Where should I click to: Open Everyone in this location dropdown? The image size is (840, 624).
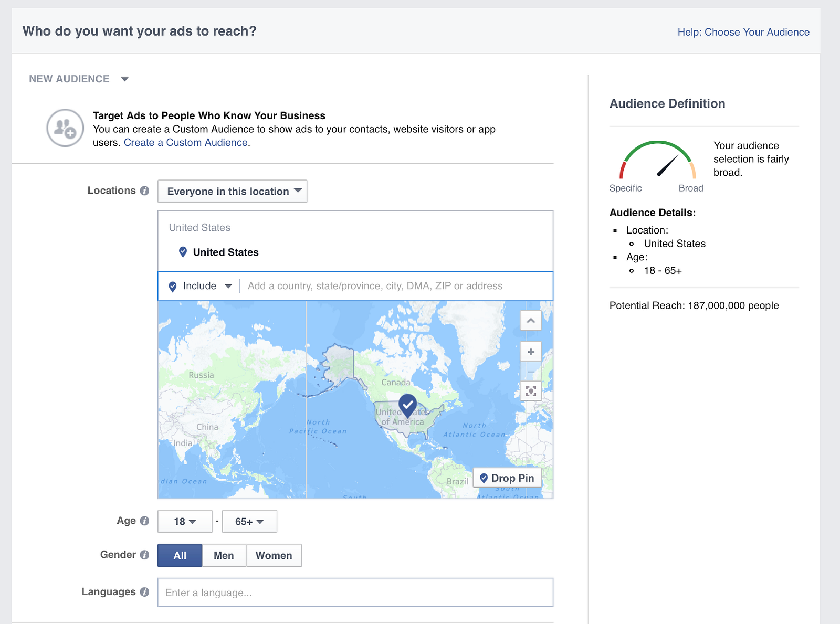point(232,192)
